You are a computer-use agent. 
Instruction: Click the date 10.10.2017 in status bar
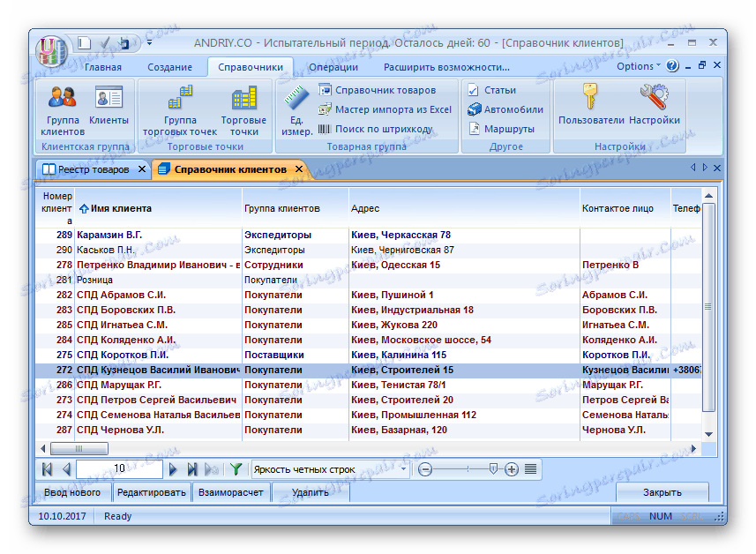pos(63,516)
